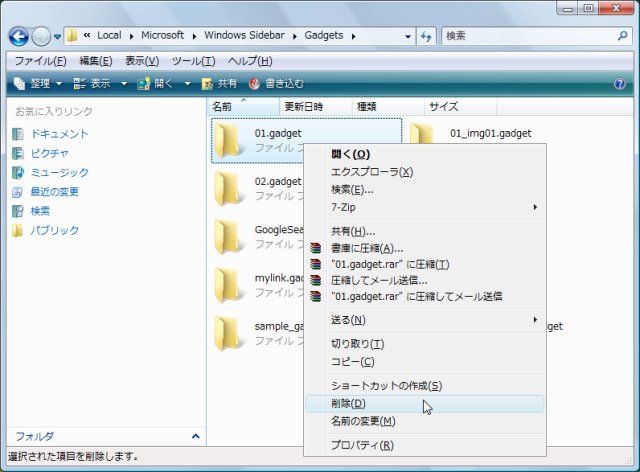Open the 整理 toolbar dropdown
Viewport: 640px width, 472px height.
click(38, 84)
